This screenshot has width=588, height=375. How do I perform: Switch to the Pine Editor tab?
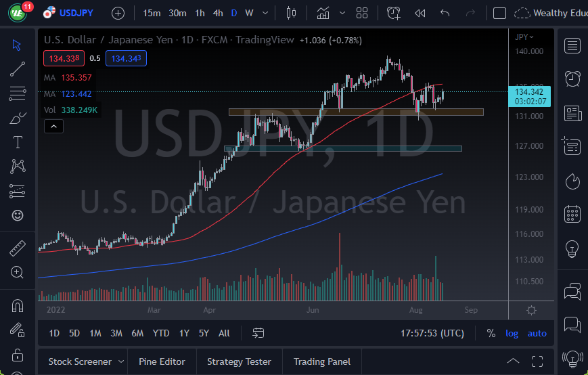click(162, 361)
